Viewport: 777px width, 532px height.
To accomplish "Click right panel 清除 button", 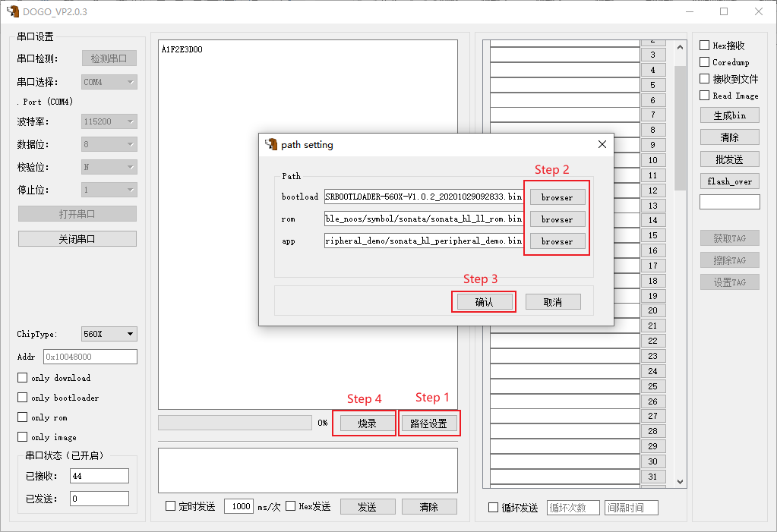I will [x=729, y=137].
